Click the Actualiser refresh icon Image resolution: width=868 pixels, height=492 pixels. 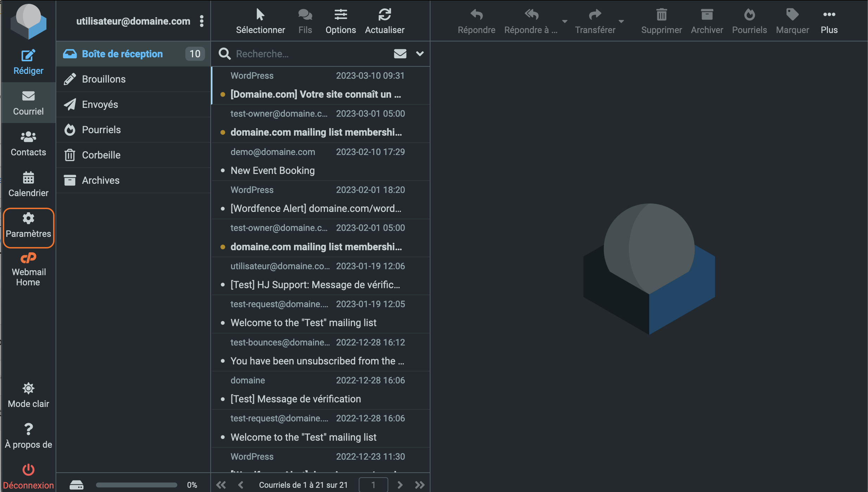pos(385,15)
